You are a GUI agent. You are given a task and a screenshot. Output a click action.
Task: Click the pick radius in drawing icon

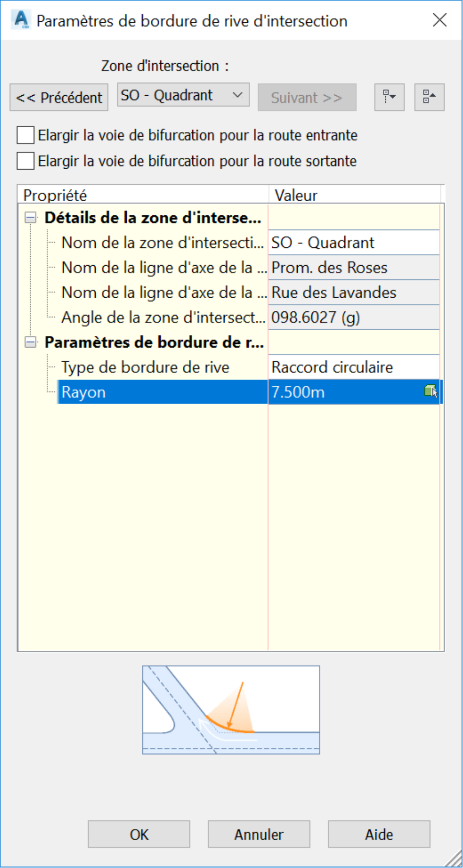pos(431,391)
